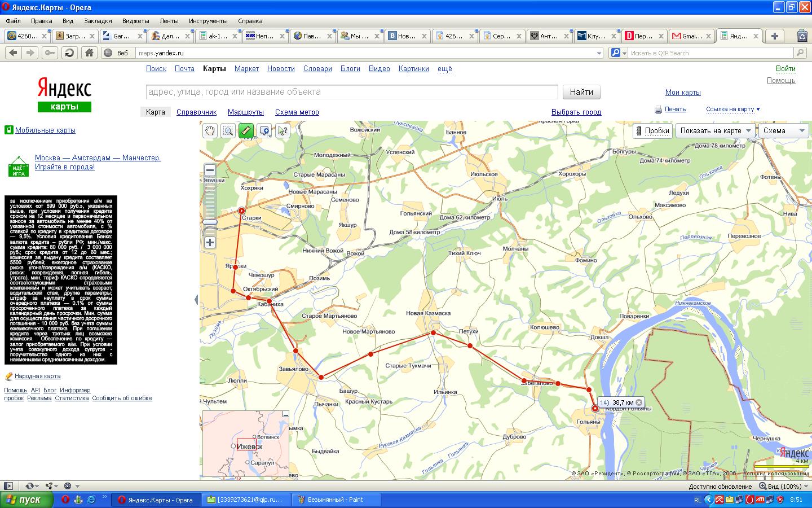Open the Справочник tab

pyautogui.click(x=196, y=112)
